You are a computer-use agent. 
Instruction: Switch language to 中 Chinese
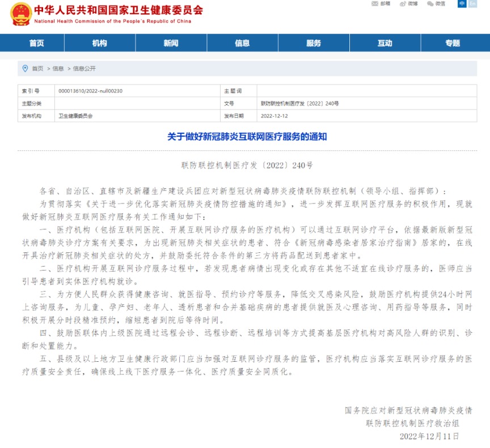tap(462, 4)
